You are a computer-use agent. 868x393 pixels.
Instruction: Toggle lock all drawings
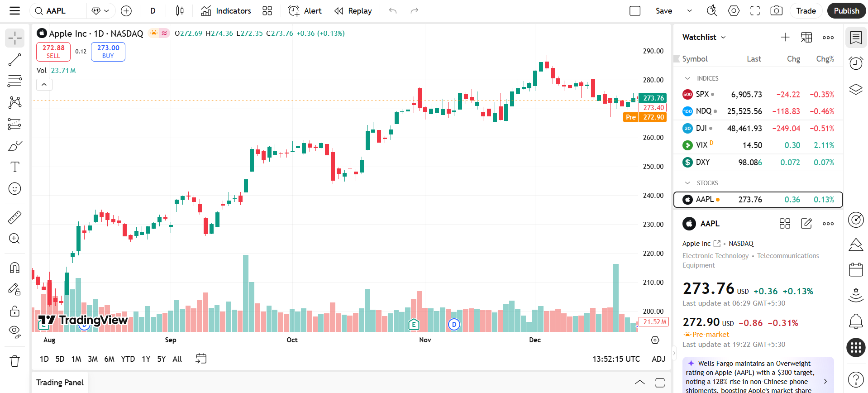point(14,311)
